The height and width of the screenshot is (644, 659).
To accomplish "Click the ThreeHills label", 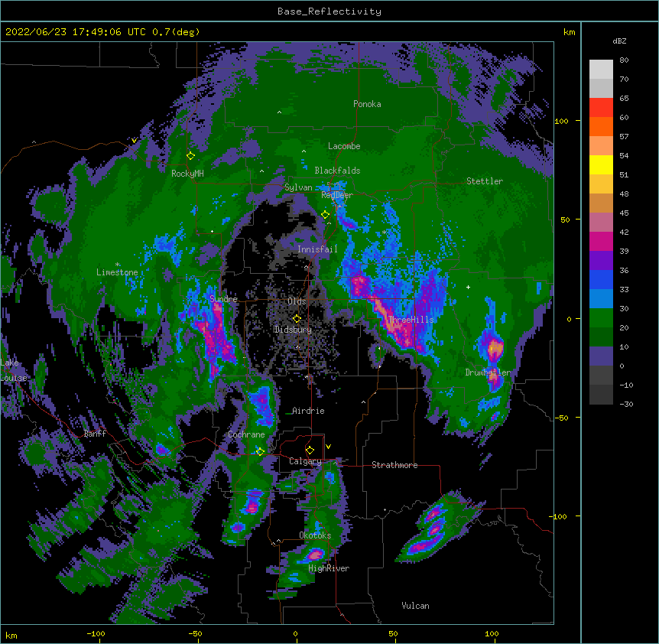I will tap(411, 320).
